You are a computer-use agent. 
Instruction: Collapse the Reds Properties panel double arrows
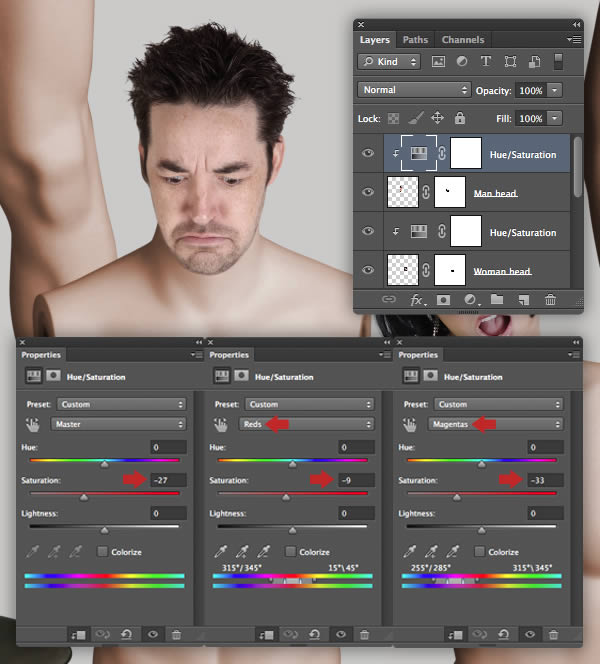coord(387,342)
